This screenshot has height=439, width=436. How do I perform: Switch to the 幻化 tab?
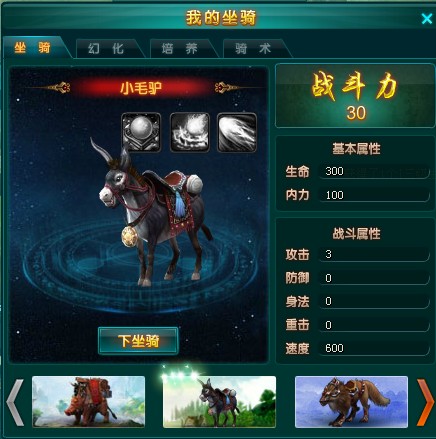click(x=107, y=49)
